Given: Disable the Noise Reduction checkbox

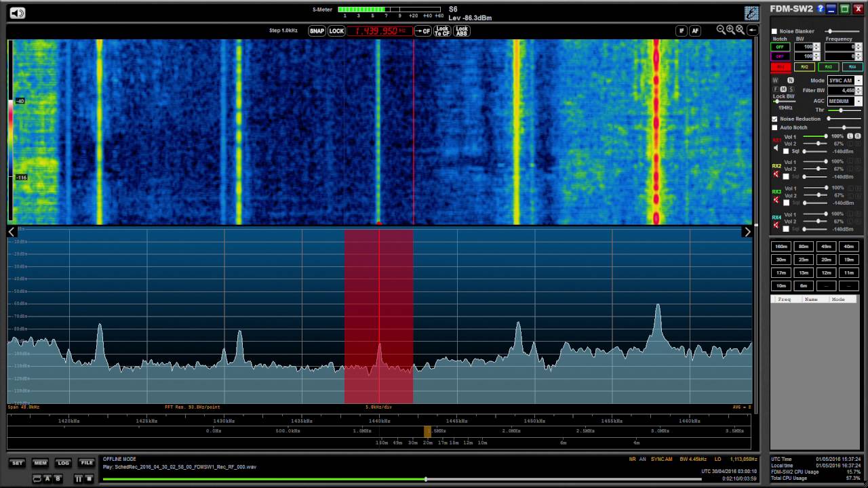Looking at the screenshot, I should (x=774, y=119).
